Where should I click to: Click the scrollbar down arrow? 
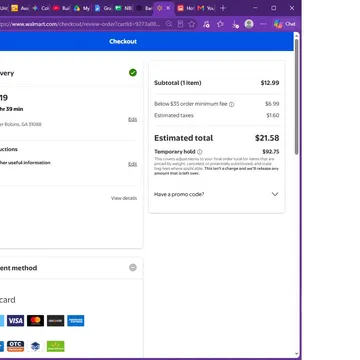point(296,354)
